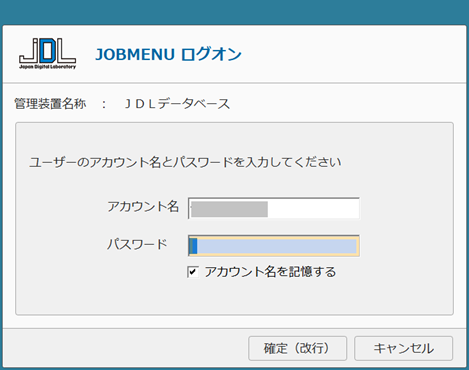
Task: Click the キャンセル button
Action: point(403,348)
